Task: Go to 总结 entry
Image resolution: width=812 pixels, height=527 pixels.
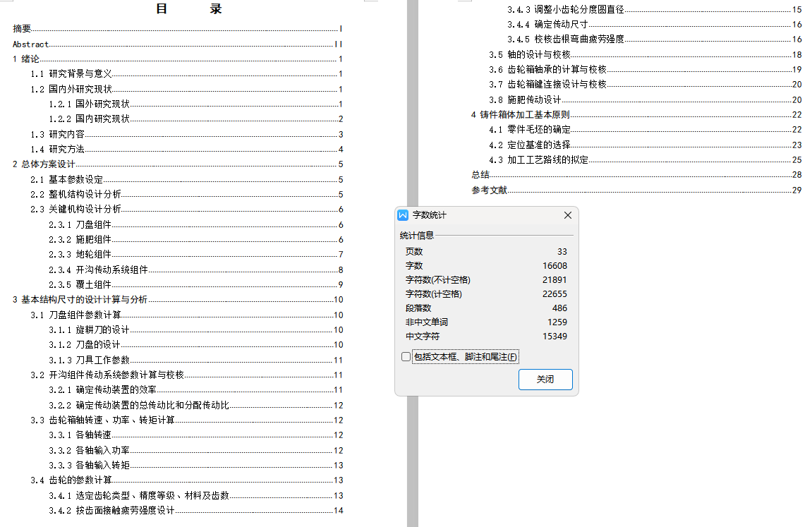Action: [x=636, y=175]
